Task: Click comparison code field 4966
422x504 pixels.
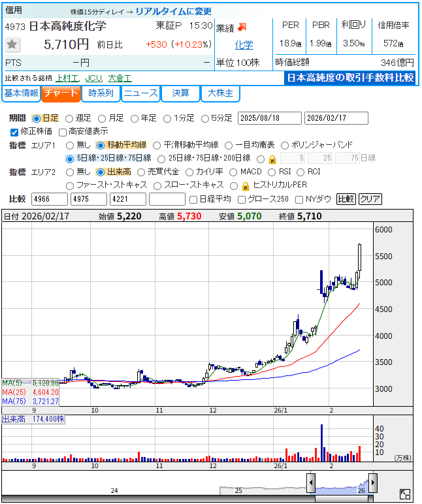Action: [x=50, y=199]
